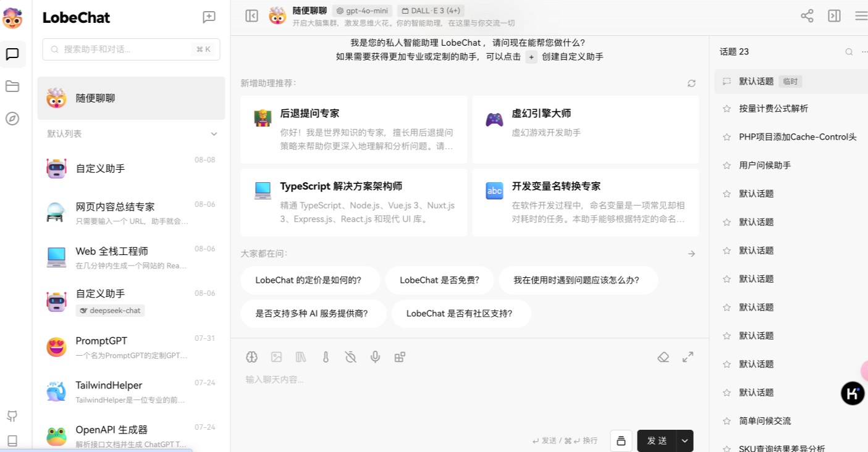
Task: Adjust temperature with thermometer icon
Action: tap(326, 357)
